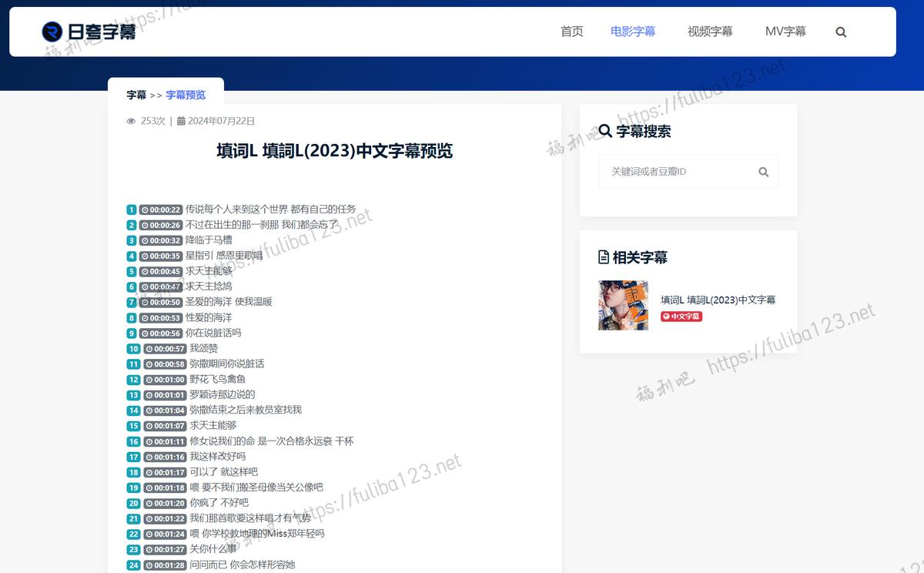Click timestamp badge 00:00:35
Screen dimensions: 924x573
161,256
